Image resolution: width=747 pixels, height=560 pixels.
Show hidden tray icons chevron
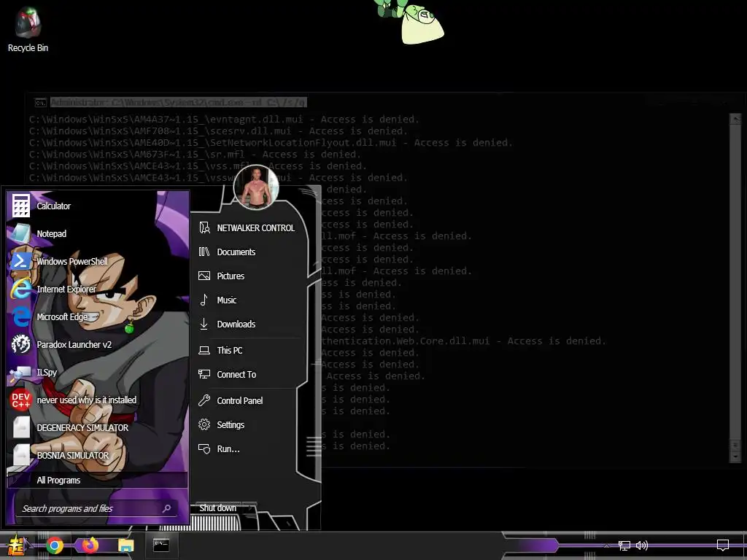tap(606, 545)
